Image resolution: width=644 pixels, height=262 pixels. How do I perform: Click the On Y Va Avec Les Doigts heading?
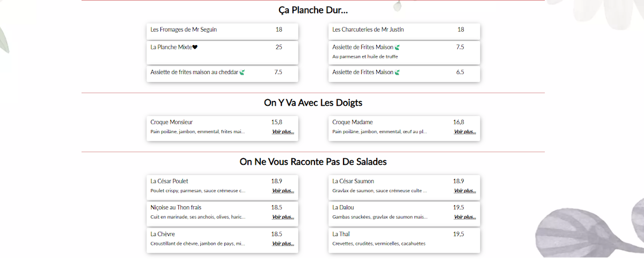[313, 103]
